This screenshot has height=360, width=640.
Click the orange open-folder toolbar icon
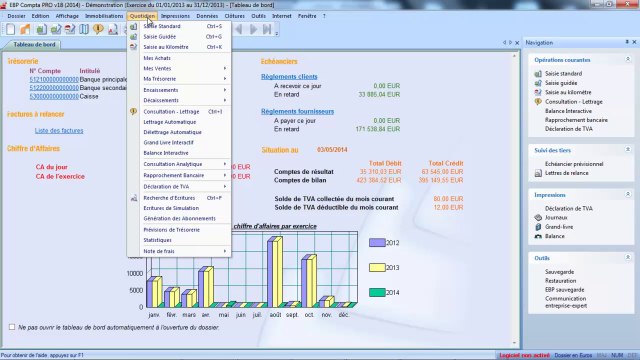(x=25, y=29)
